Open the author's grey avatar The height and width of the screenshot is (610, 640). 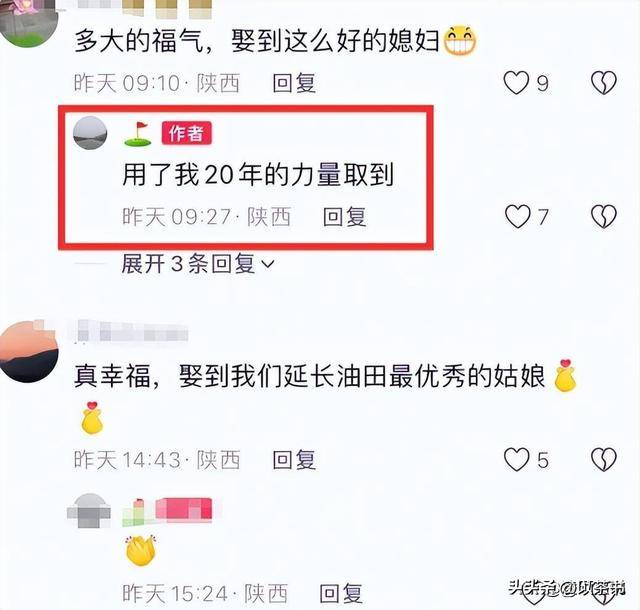[x=90, y=133]
